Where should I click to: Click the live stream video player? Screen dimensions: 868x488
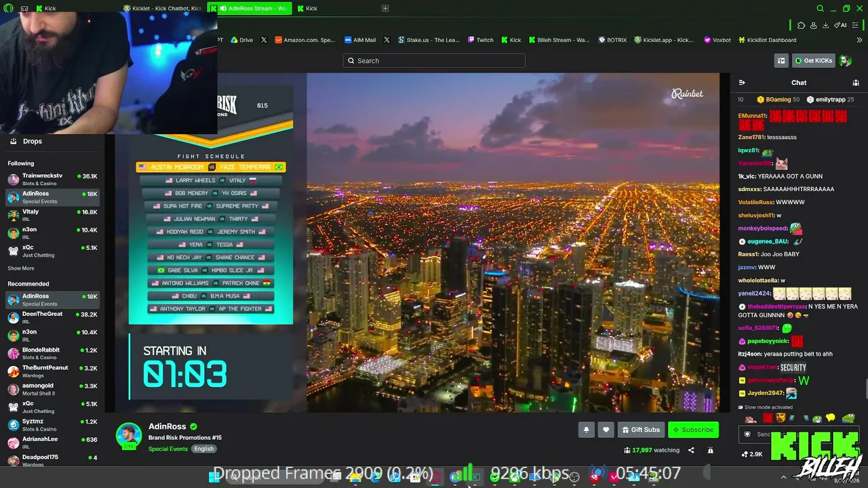point(417,243)
